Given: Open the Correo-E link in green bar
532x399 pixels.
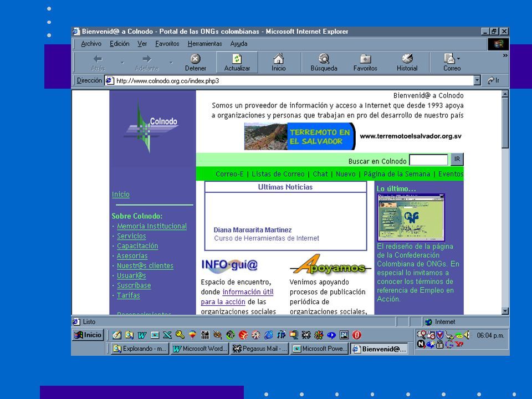Looking at the screenshot, I should 229,174.
